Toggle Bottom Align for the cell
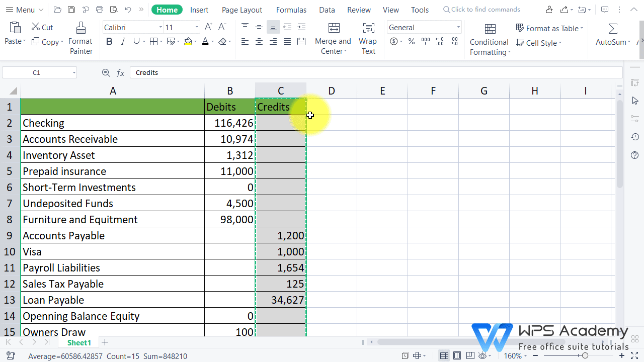The height and width of the screenshot is (362, 644). click(x=273, y=27)
